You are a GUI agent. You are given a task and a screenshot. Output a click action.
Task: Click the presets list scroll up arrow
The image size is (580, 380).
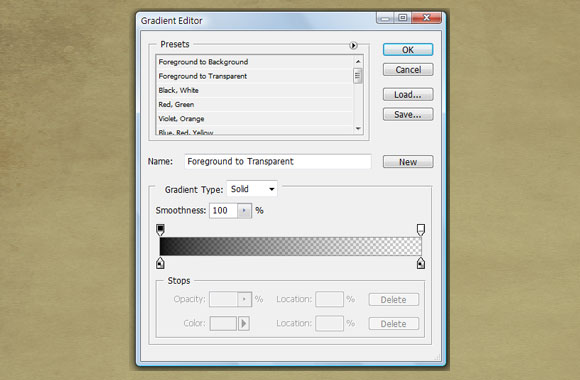coord(358,61)
